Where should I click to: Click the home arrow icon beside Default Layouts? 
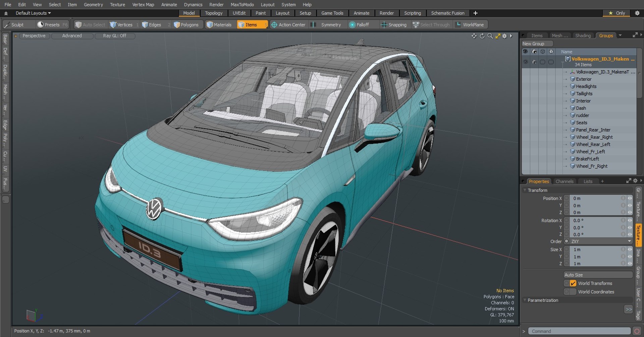(6, 13)
